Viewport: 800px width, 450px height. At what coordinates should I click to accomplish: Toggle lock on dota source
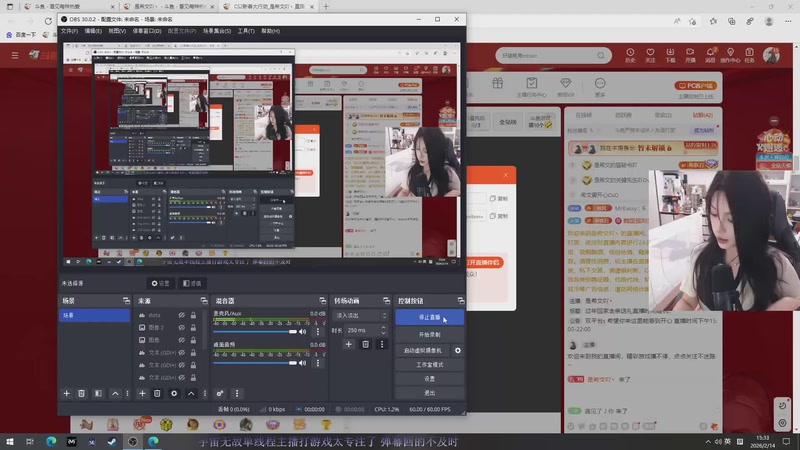(193, 315)
